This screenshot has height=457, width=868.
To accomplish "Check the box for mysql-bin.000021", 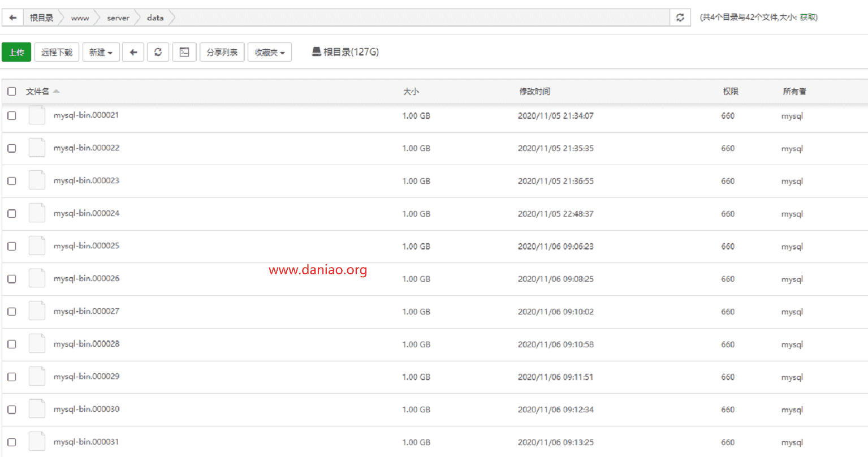I will [x=12, y=115].
